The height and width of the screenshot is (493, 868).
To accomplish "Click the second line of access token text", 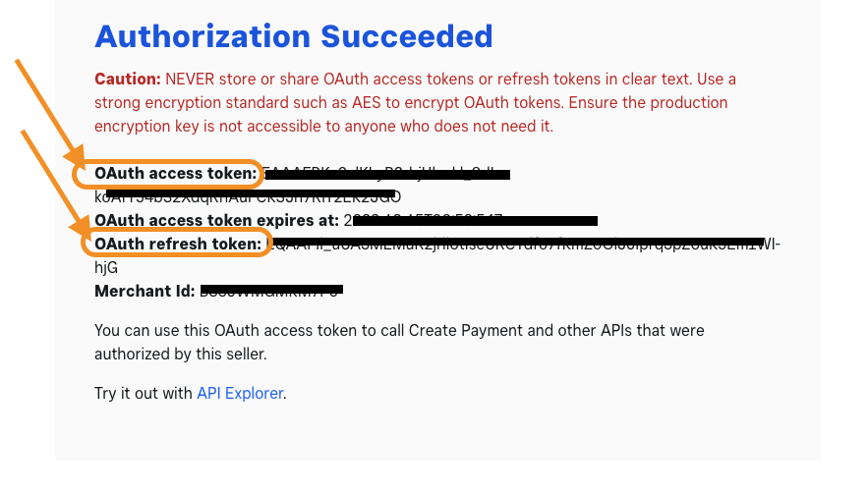I will [248, 197].
